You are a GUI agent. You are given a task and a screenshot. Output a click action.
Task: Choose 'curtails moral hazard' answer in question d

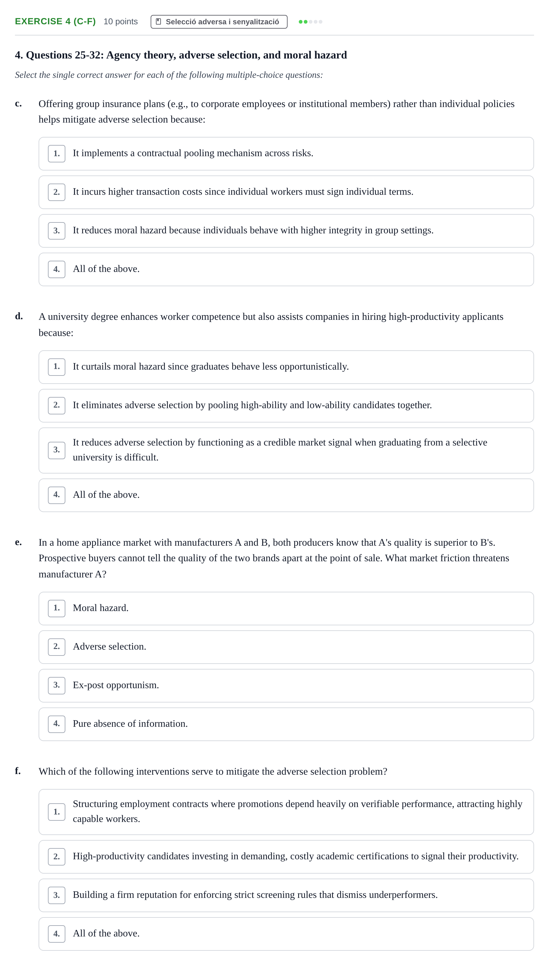286,367
